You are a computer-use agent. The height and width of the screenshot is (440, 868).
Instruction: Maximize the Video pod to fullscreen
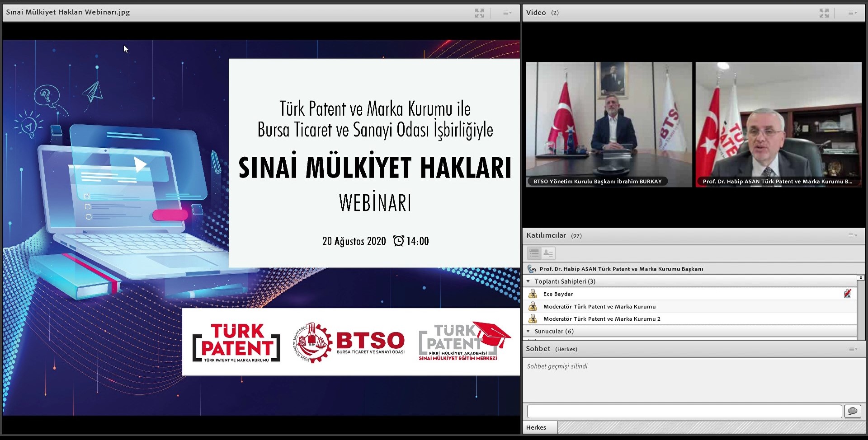824,13
